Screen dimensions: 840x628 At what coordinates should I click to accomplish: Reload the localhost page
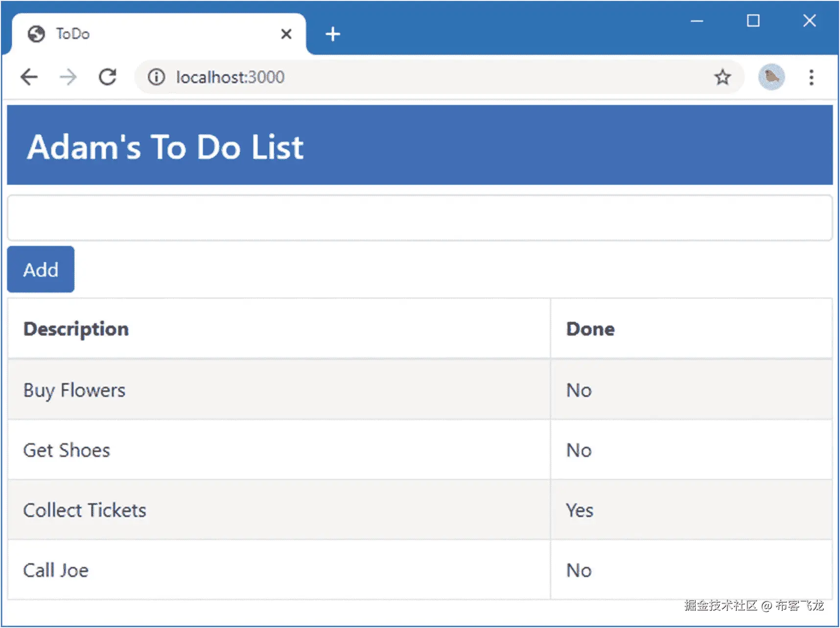coord(108,77)
